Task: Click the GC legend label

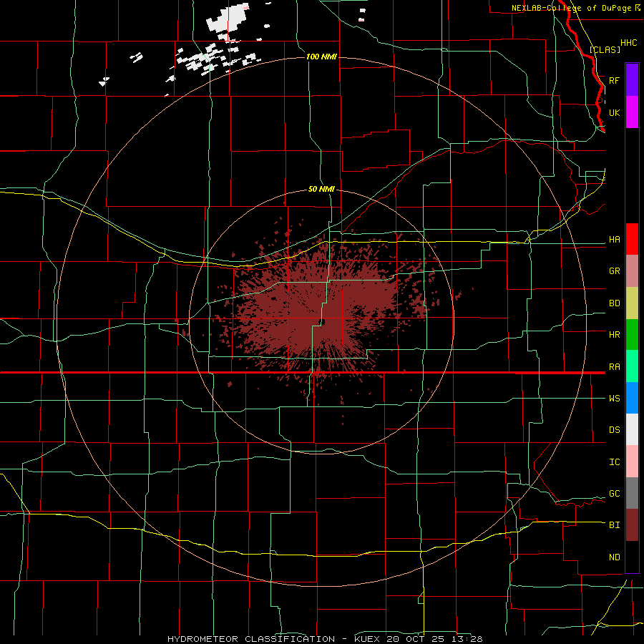Action: click(x=614, y=493)
